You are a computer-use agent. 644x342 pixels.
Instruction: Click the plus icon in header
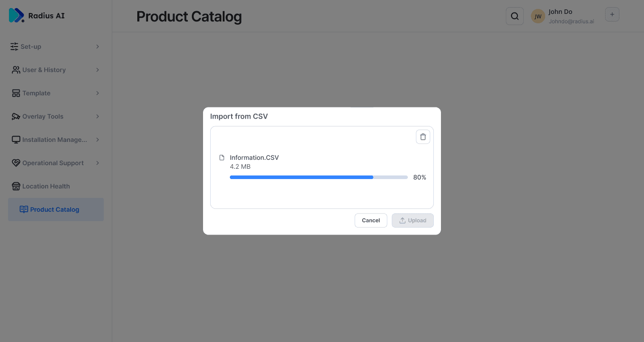point(612,15)
